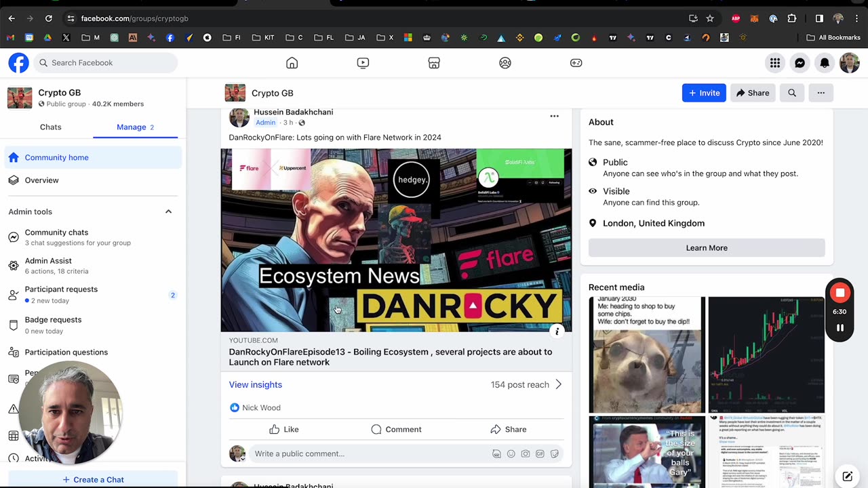The height and width of the screenshot is (488, 868).
Task: Open the X bookmark in bookmarks bar
Action: 66,37
